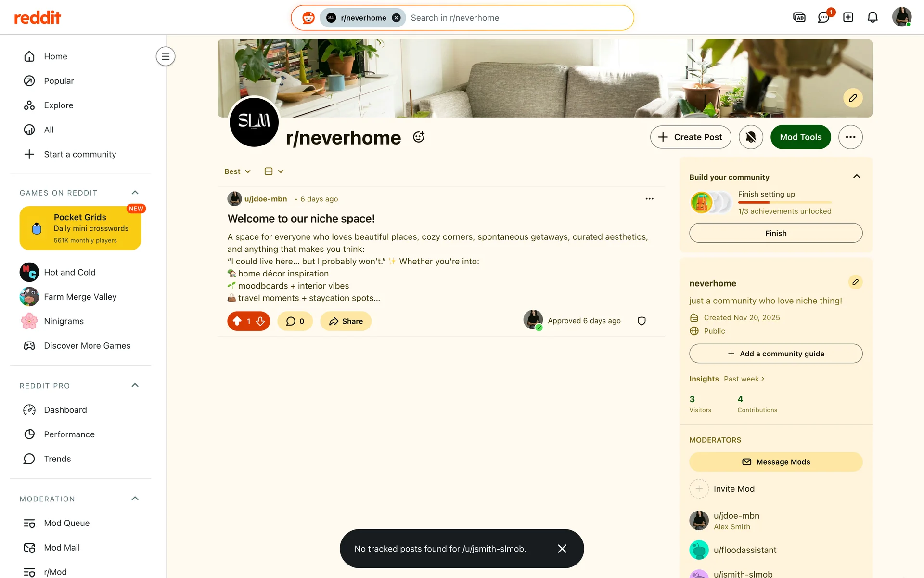This screenshot has width=924, height=578.
Task: Open the post view layout dropdown
Action: (x=274, y=171)
